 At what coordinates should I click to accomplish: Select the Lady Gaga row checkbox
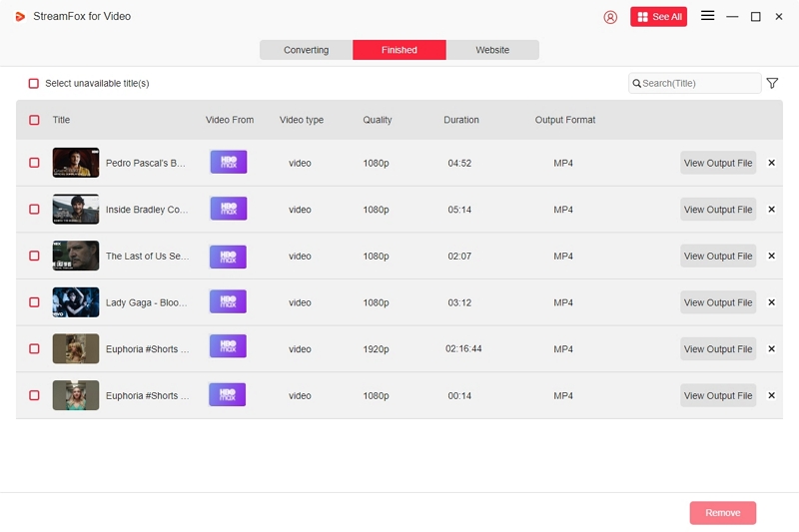tap(34, 302)
